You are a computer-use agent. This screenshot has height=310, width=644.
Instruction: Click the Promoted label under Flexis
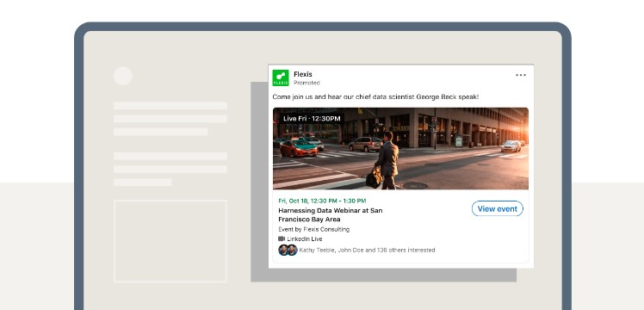coord(307,83)
